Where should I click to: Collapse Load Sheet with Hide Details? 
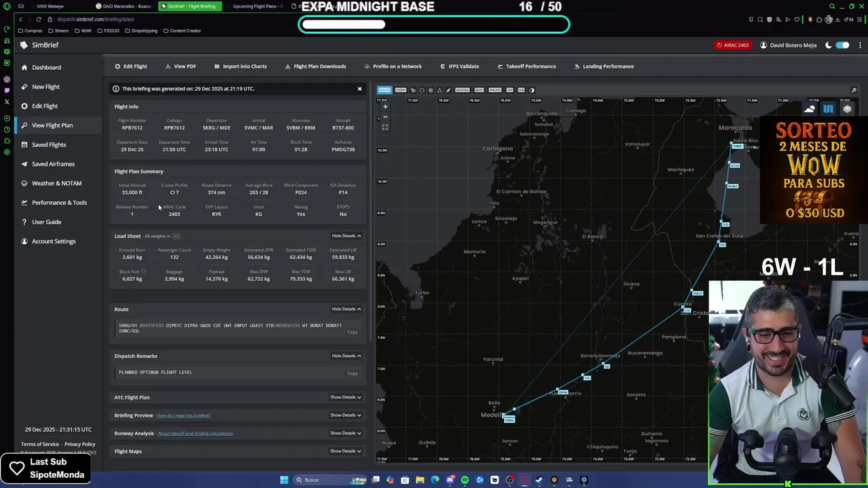pos(346,236)
